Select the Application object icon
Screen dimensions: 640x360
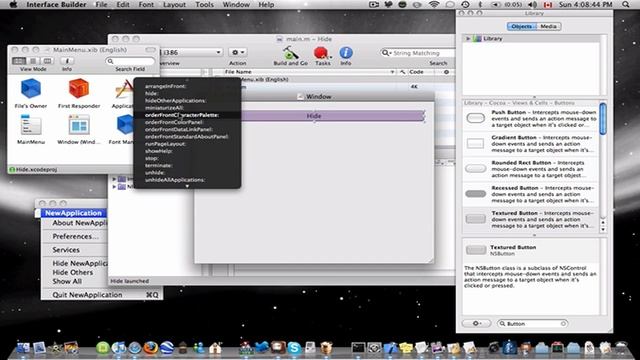[124, 89]
